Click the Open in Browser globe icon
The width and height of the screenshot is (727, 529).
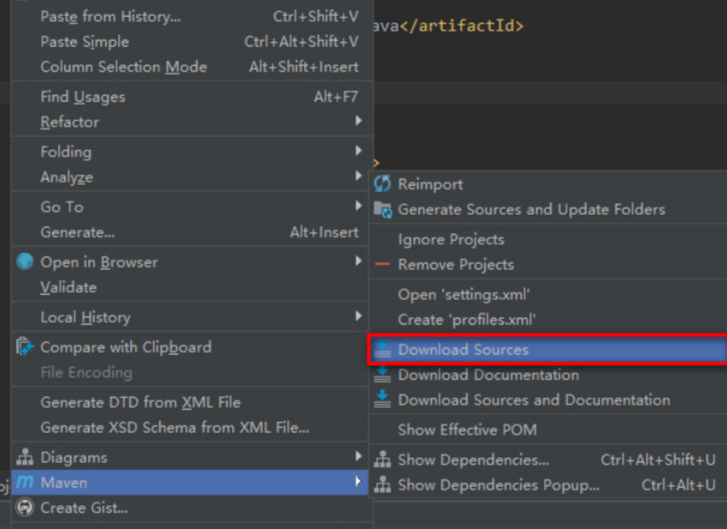click(25, 261)
